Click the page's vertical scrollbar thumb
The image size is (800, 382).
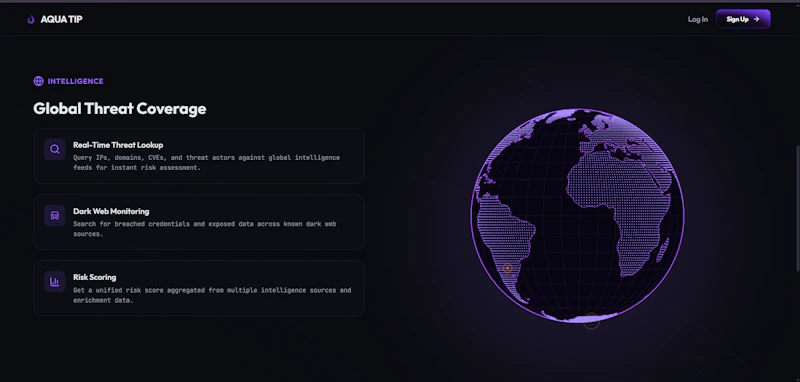797,210
